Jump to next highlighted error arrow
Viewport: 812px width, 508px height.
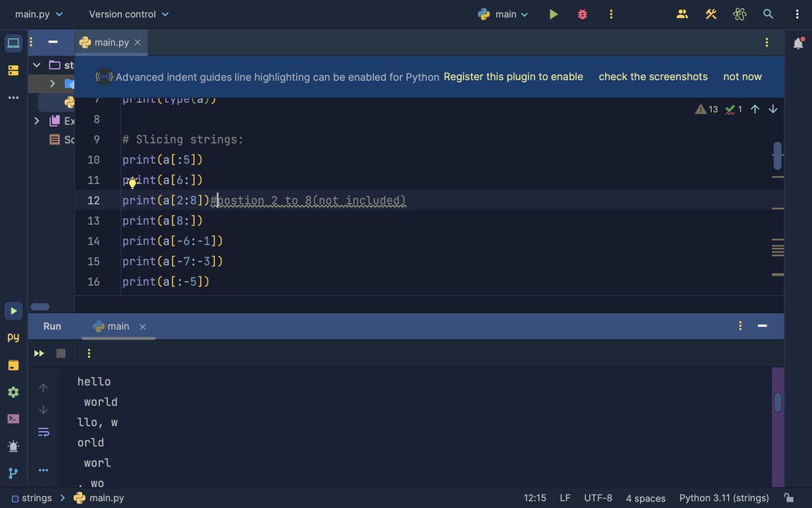click(773, 109)
